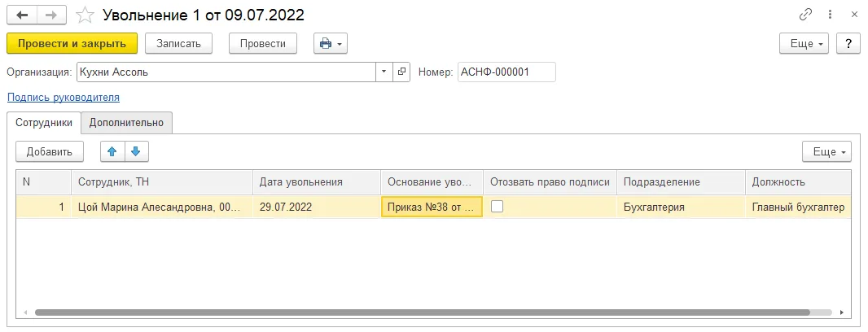The image size is (868, 332).
Task: Click the Номер field АСНФ-000001
Action: (506, 72)
